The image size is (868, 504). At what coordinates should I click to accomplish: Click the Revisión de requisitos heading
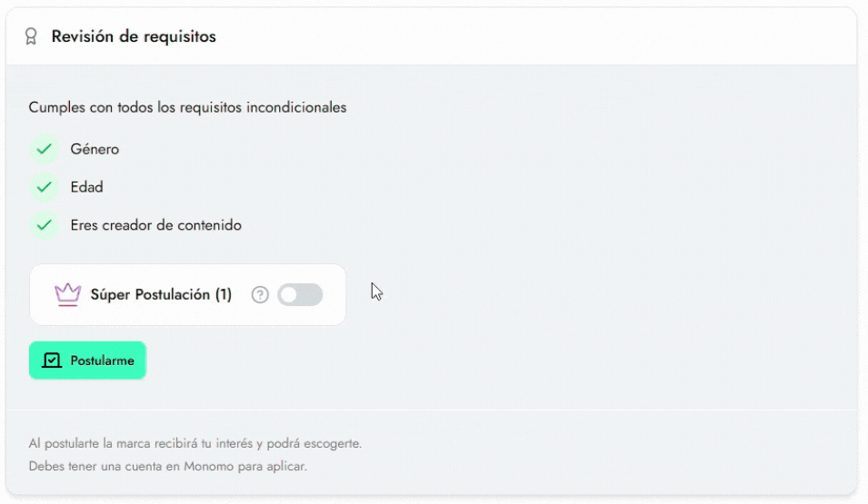point(134,36)
